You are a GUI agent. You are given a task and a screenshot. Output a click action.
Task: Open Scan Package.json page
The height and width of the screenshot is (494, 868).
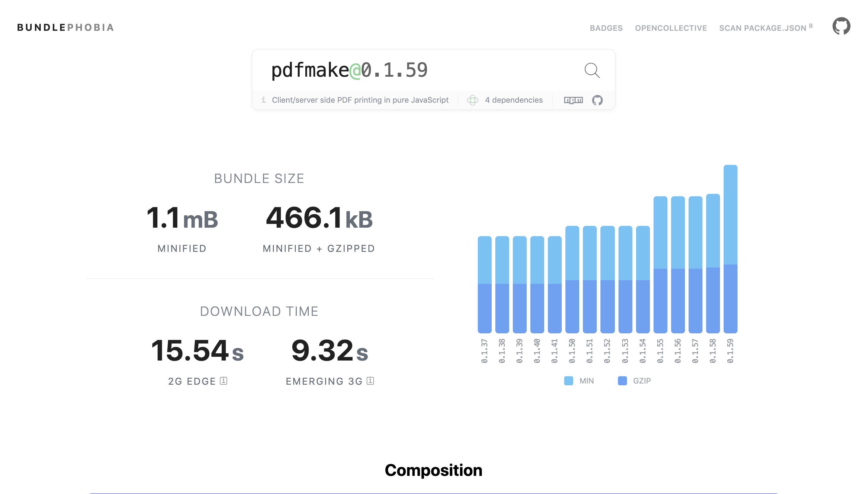(x=766, y=27)
